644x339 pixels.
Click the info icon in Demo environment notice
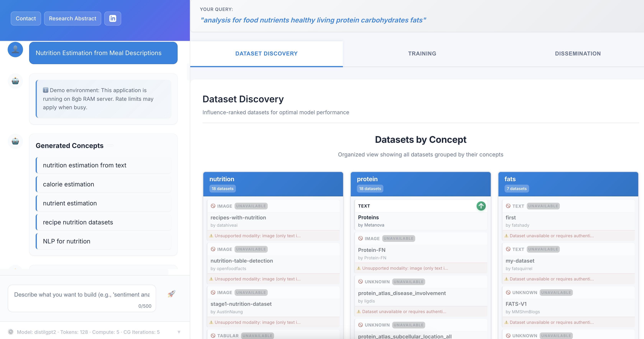coord(45,90)
